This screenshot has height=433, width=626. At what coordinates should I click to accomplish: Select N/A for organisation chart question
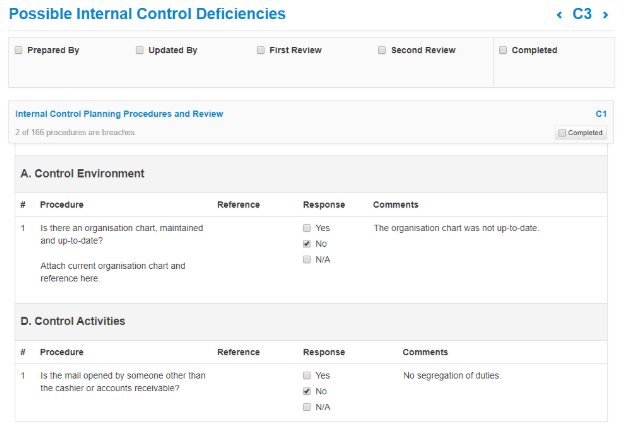coord(308,260)
